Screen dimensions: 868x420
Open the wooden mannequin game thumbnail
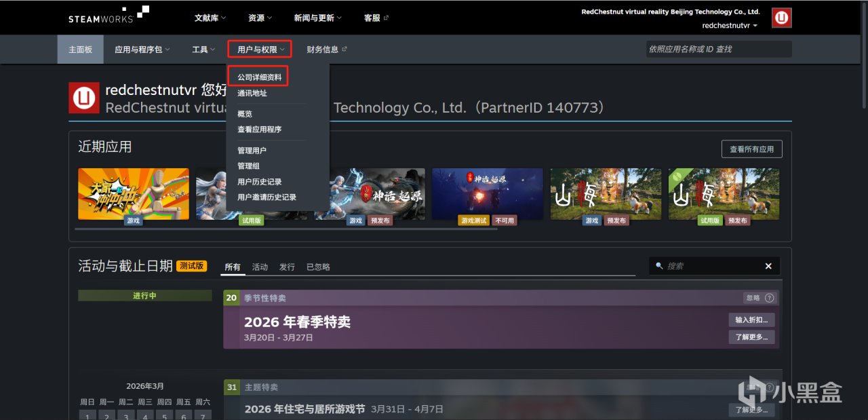point(134,193)
